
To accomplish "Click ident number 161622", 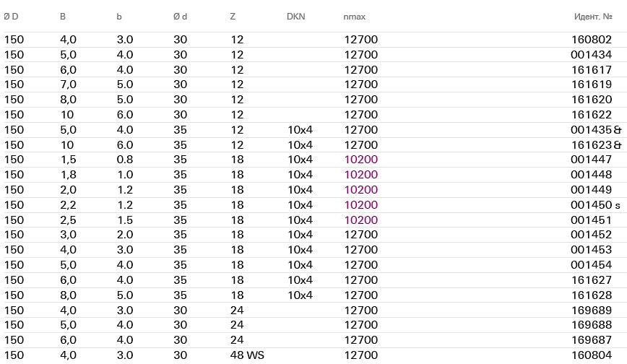I will (x=592, y=115).
